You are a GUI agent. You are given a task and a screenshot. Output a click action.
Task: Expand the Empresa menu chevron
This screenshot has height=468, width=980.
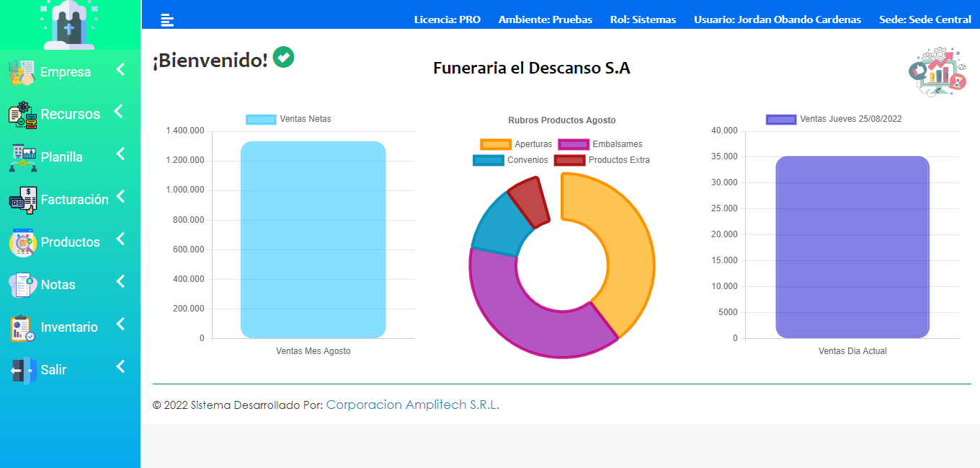point(120,70)
